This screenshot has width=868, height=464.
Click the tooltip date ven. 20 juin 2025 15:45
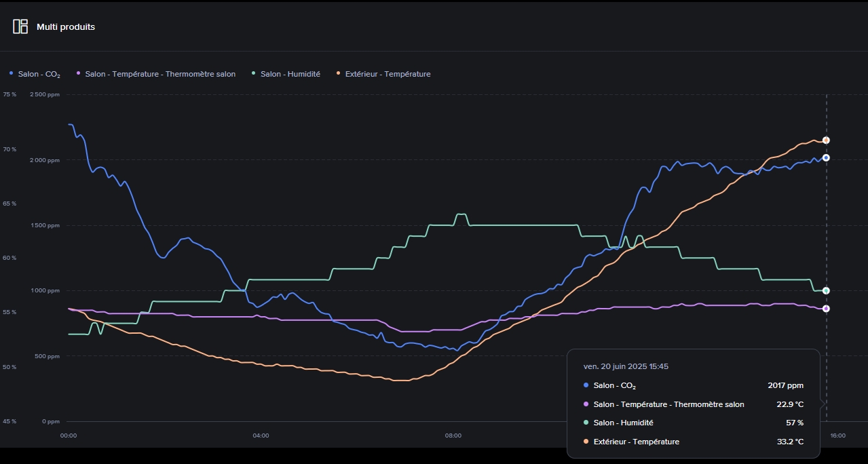[x=626, y=366]
